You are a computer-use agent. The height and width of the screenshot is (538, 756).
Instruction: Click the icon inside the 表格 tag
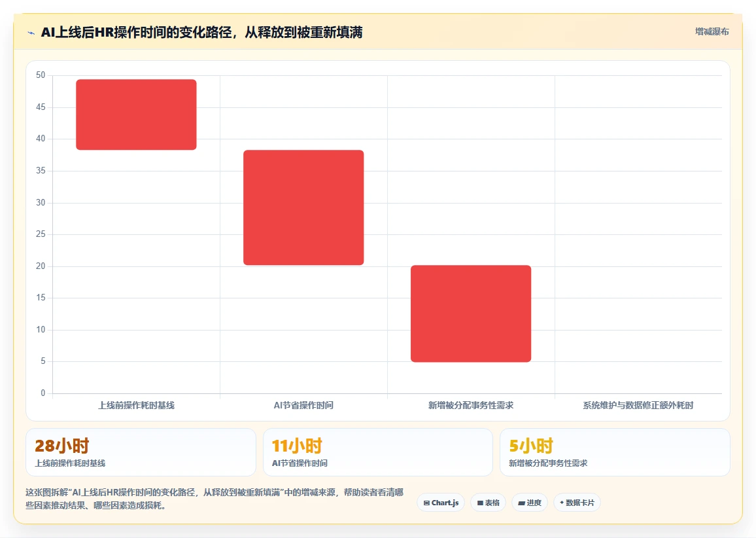[x=480, y=503]
